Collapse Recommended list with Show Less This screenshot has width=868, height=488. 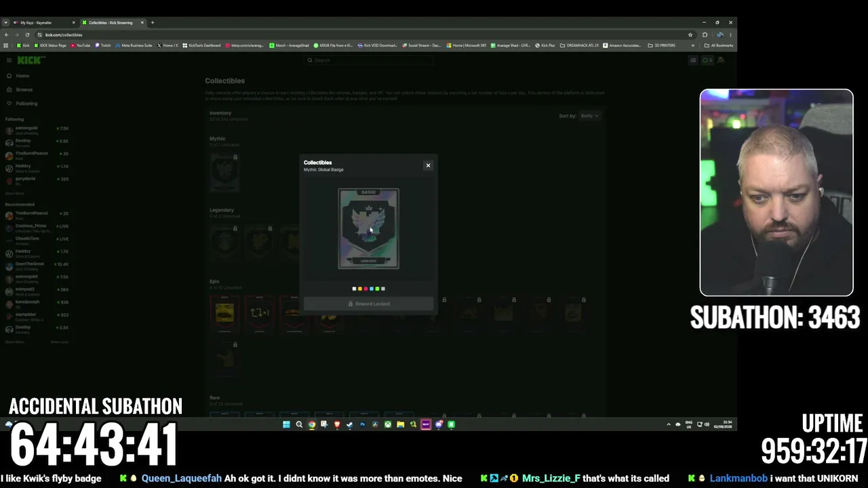60,342
